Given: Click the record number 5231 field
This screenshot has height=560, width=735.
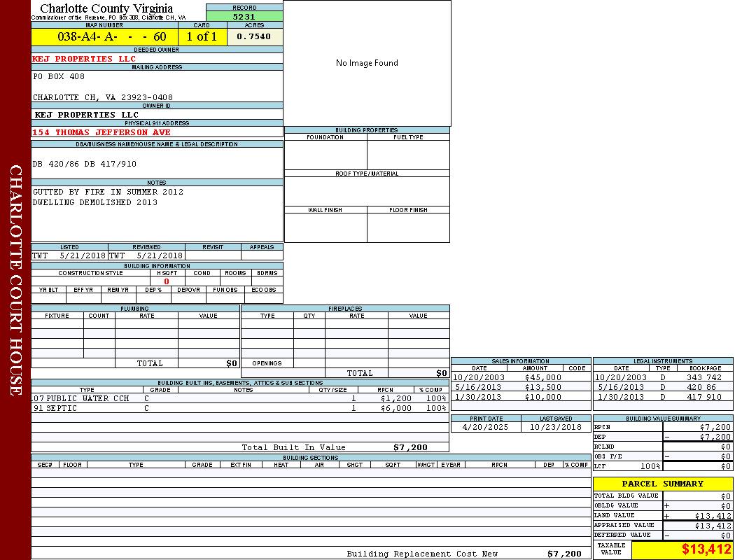Looking at the screenshot, I should [244, 16].
